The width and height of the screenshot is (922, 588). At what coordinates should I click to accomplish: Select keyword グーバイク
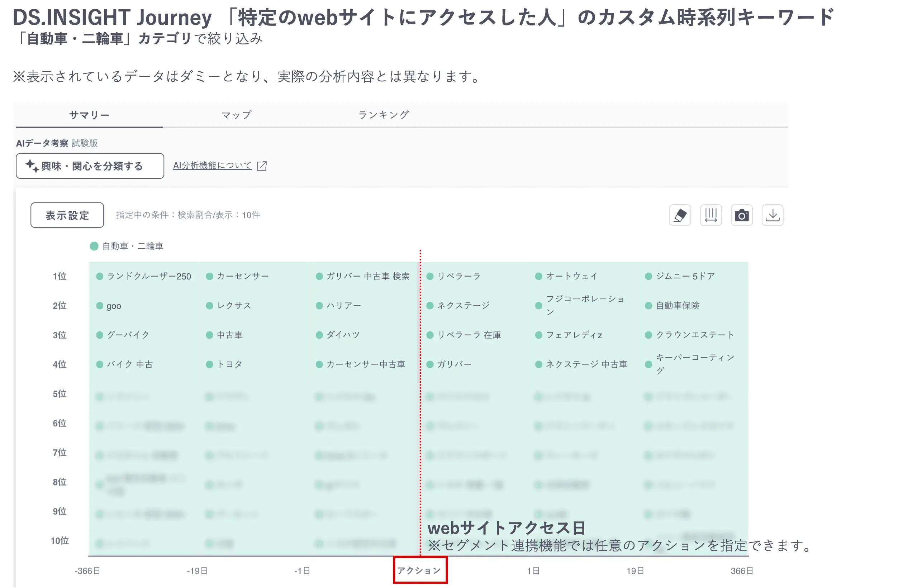tap(128, 335)
